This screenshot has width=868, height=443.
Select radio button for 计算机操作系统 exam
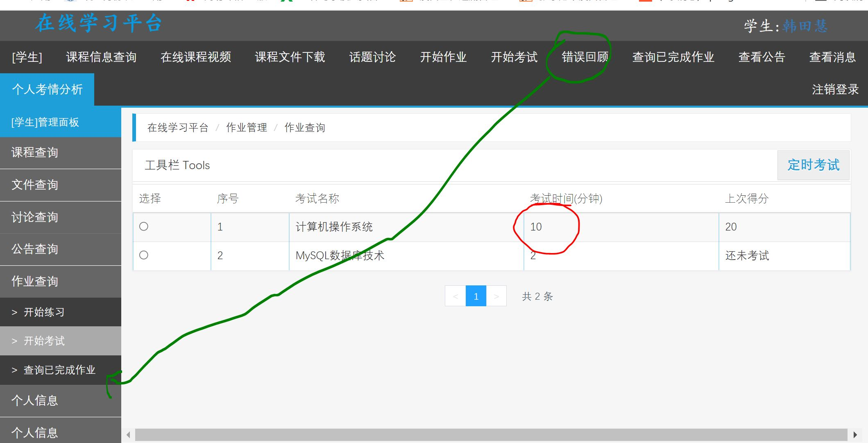point(144,226)
